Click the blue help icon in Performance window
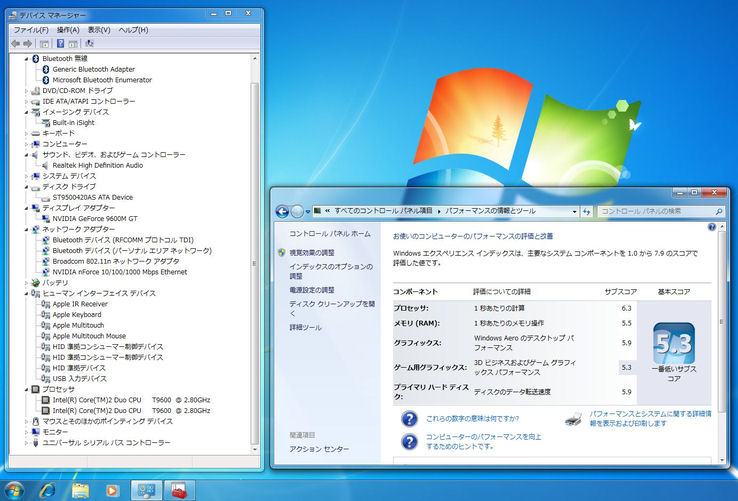Screen dimensions: 738x501 (x=712, y=228)
